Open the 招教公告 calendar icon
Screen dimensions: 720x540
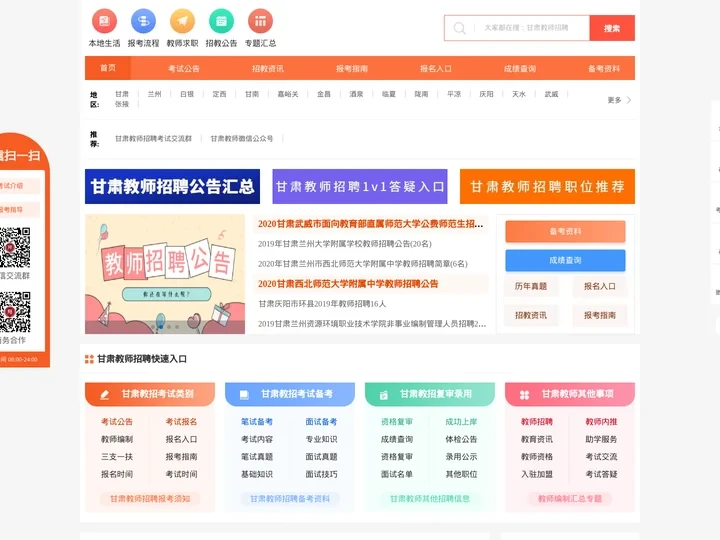coord(221,21)
